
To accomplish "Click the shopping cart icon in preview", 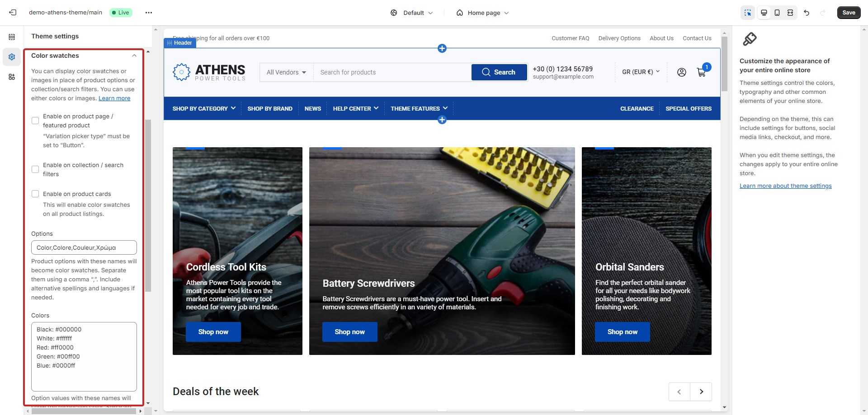I will (701, 72).
